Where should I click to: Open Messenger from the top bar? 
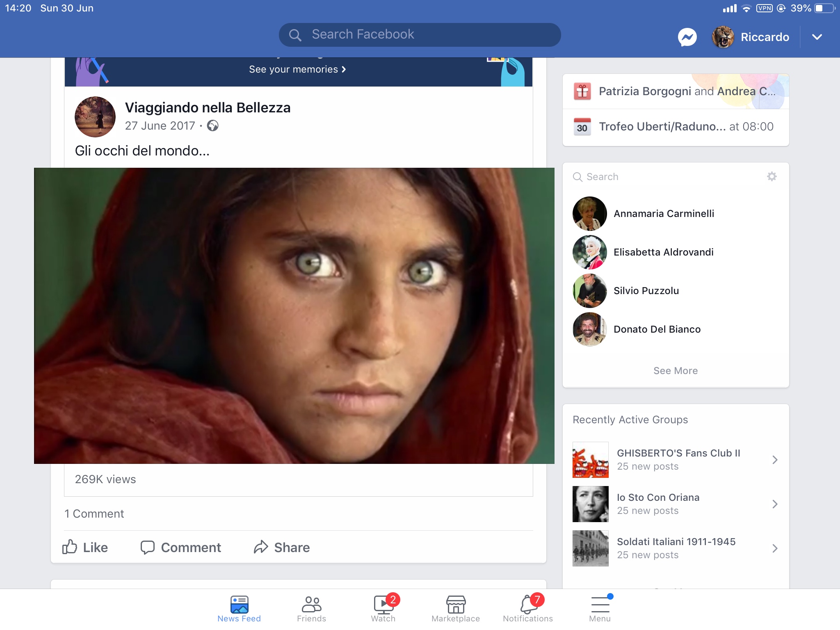pos(687,37)
